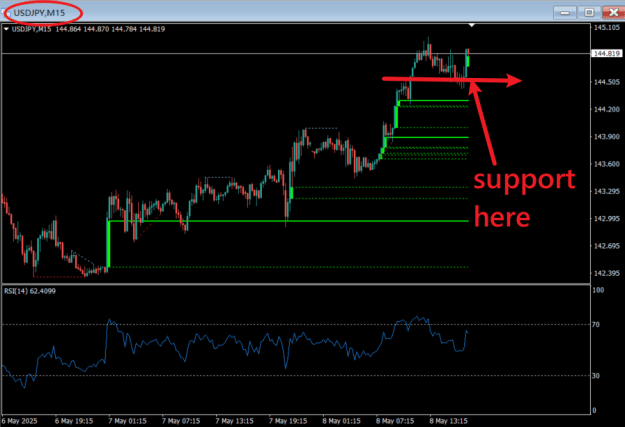Viewport: 625px width, 427px height.
Task: Click the 143.600 price axis label
Action: (x=607, y=164)
